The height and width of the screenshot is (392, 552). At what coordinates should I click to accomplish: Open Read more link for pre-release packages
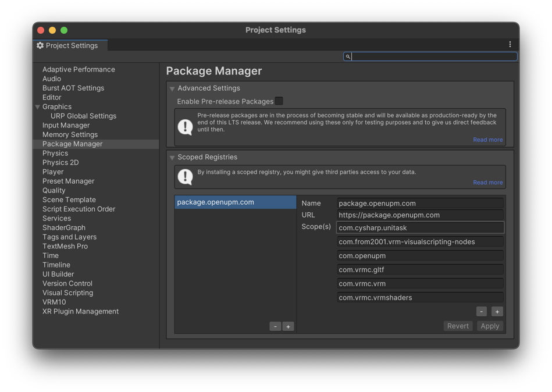click(x=487, y=140)
